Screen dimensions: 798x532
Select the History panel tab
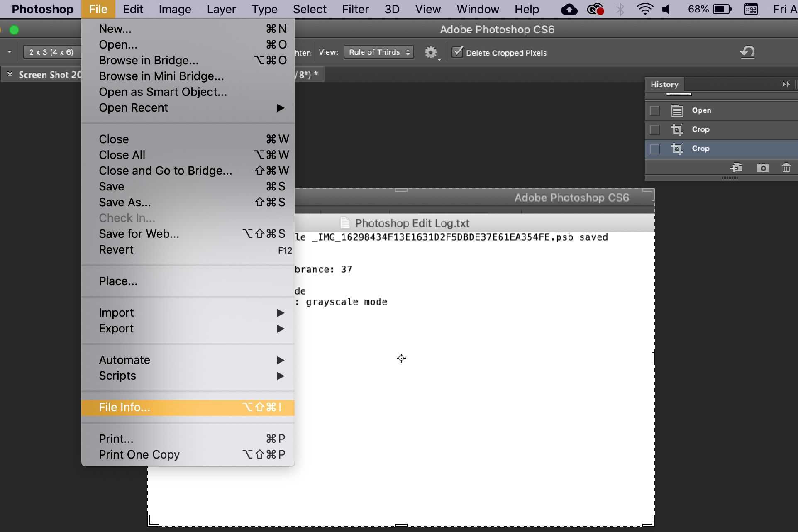click(x=664, y=84)
